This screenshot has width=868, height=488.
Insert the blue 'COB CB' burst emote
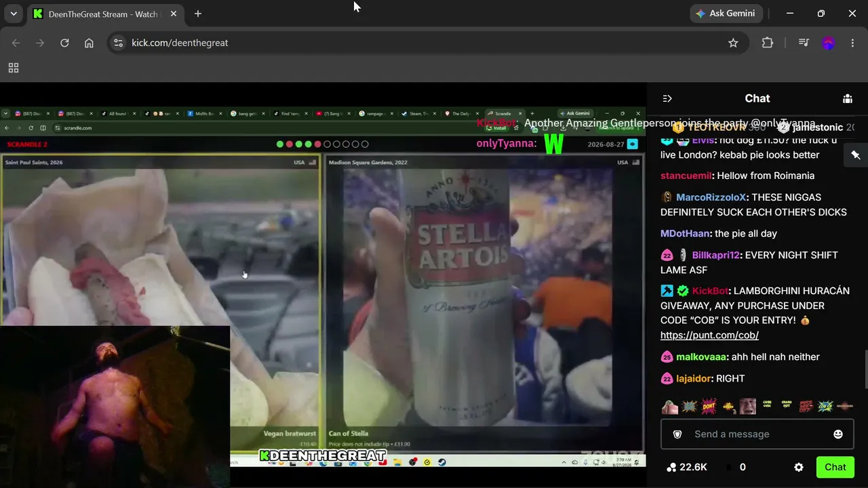click(x=825, y=406)
